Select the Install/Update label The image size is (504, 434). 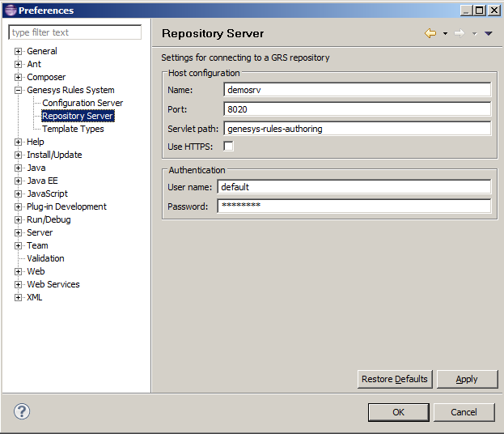pyautogui.click(x=54, y=155)
